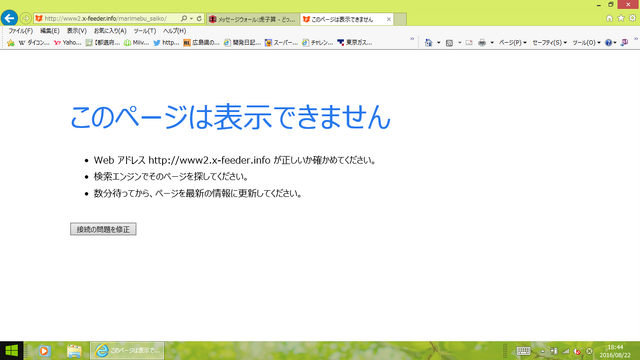Click the Forward navigation arrow
640x360 pixels.
pos(25,18)
